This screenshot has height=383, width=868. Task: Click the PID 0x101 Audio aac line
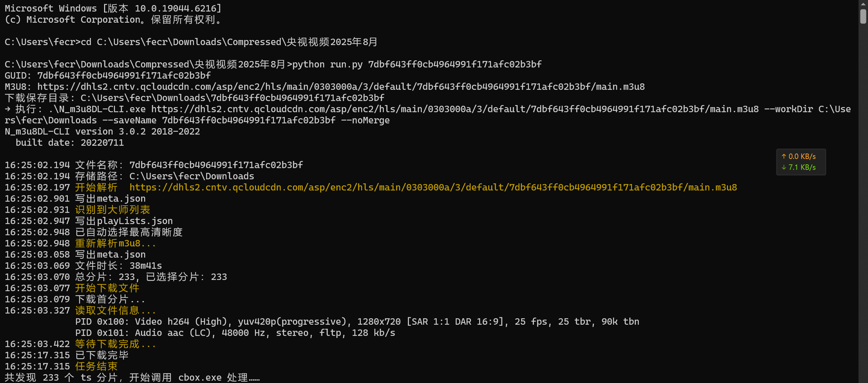[235, 333]
